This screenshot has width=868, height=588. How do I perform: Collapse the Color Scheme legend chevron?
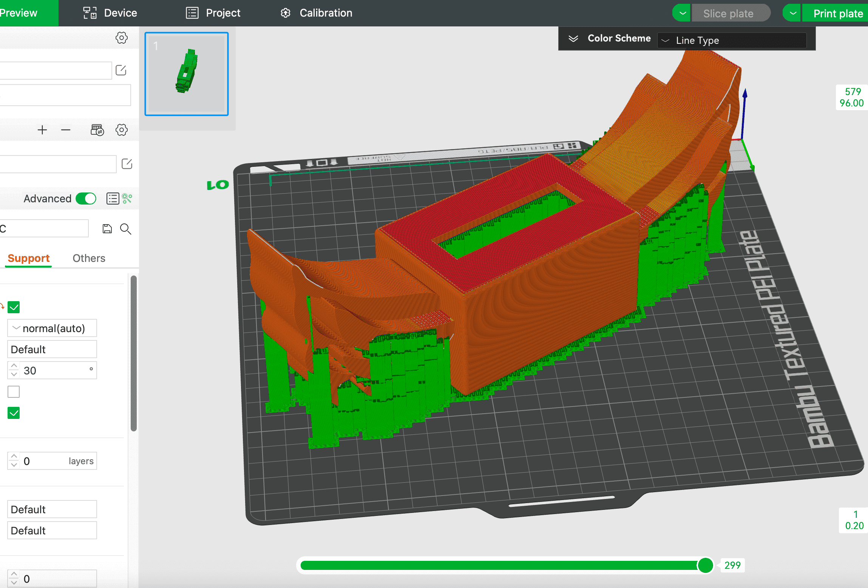[x=573, y=38]
